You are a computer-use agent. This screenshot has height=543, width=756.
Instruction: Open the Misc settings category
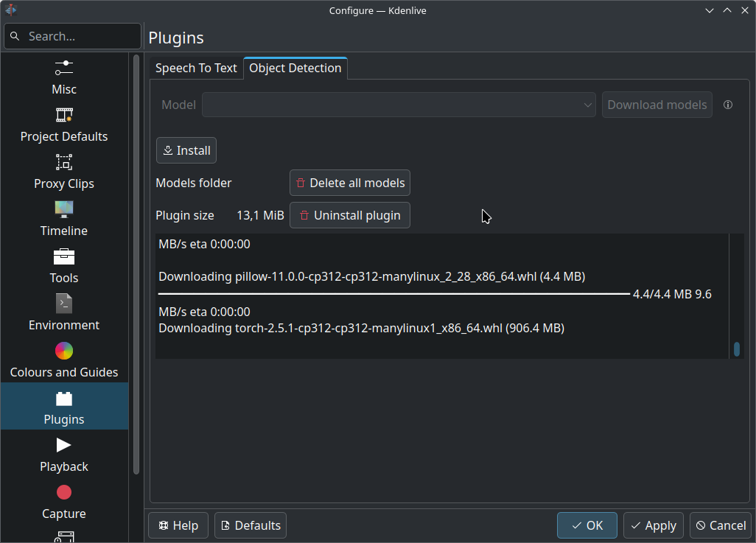tap(64, 77)
